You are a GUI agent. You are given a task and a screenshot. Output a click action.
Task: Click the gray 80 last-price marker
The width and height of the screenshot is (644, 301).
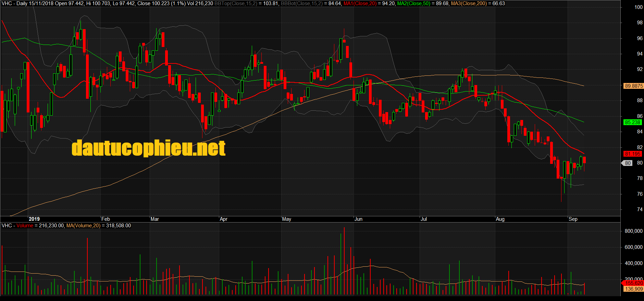(x=628, y=163)
